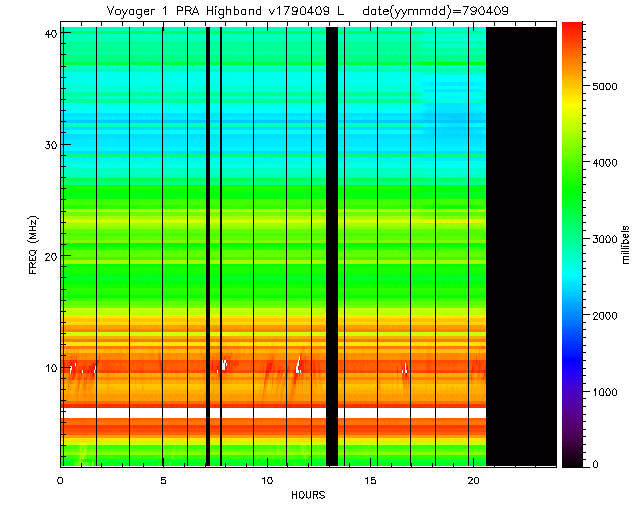Click the 4000 colorbar value
Viewport: 640px width, 512px height.
click(x=604, y=163)
